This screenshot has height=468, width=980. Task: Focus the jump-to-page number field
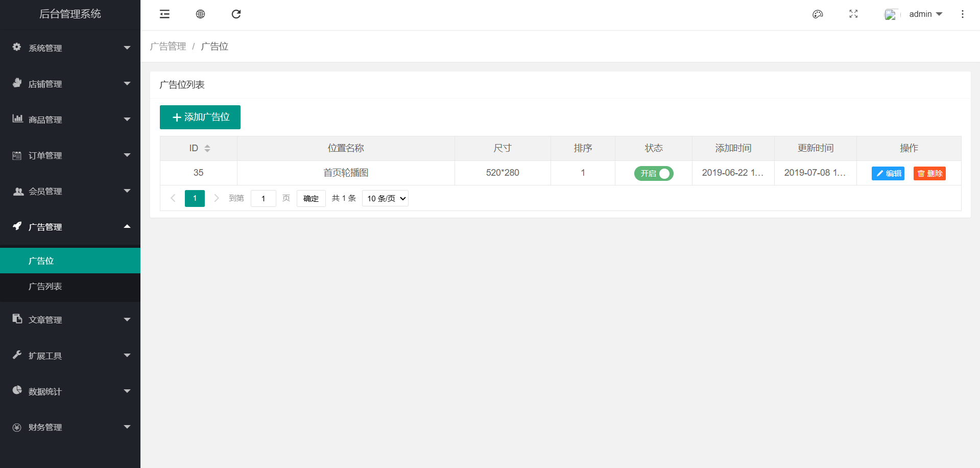(x=264, y=198)
